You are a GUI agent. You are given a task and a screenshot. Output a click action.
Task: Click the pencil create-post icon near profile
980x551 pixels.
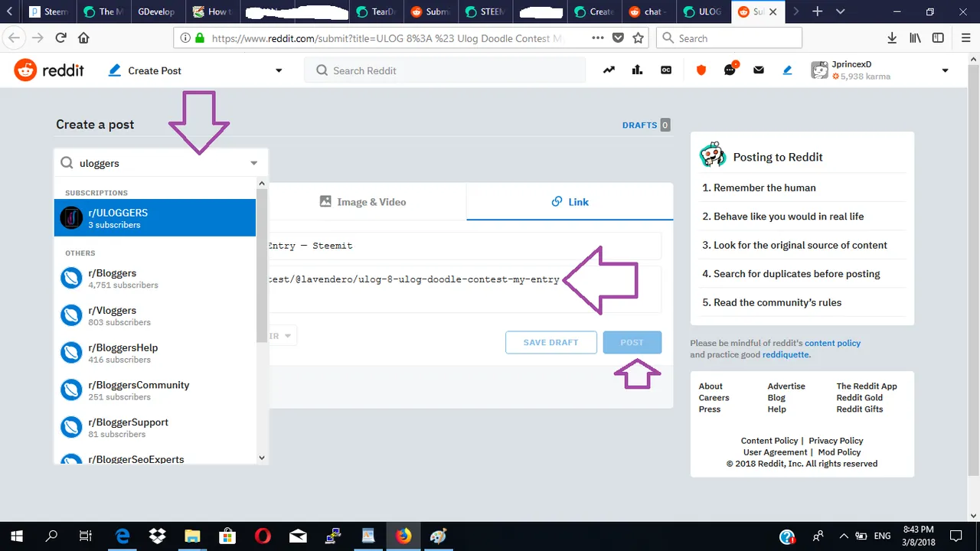pos(787,70)
